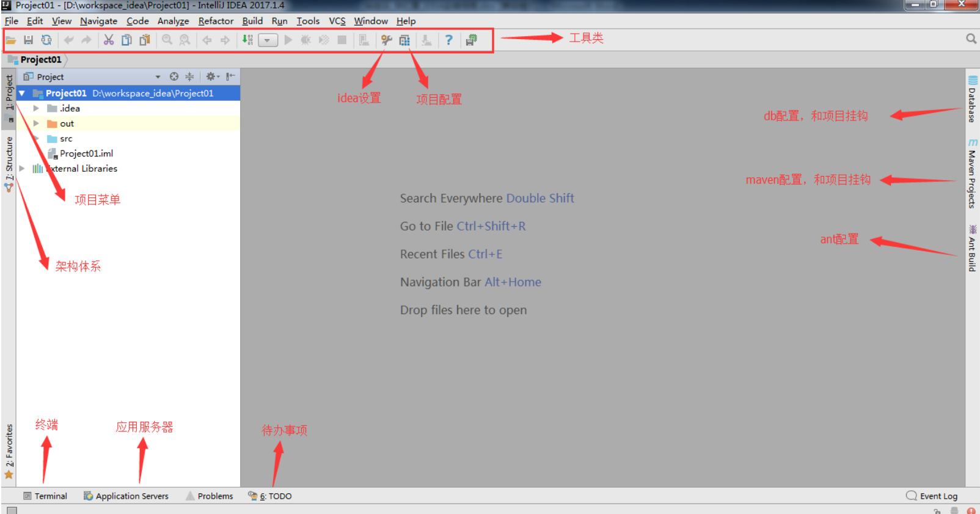
Task: Open a file with the toolbar Open icon
Action: 10,40
